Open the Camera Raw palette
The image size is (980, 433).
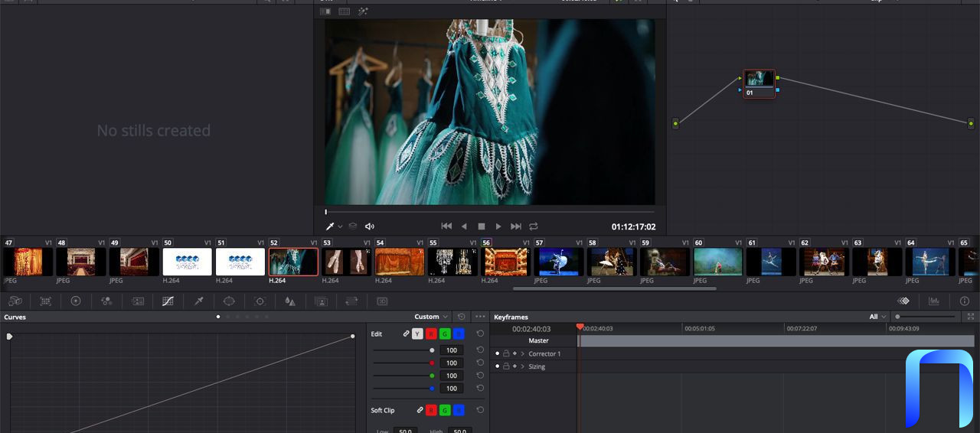click(x=15, y=301)
